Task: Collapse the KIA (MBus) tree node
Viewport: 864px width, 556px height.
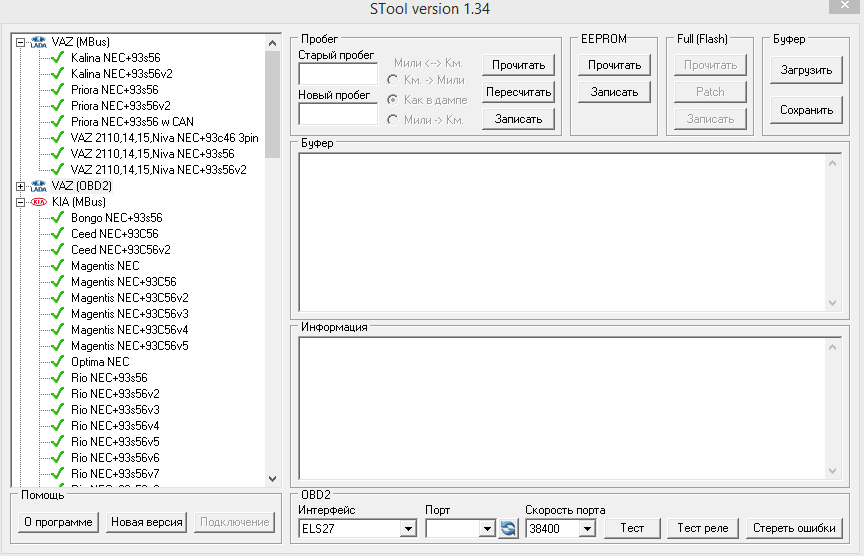Action: (x=20, y=202)
